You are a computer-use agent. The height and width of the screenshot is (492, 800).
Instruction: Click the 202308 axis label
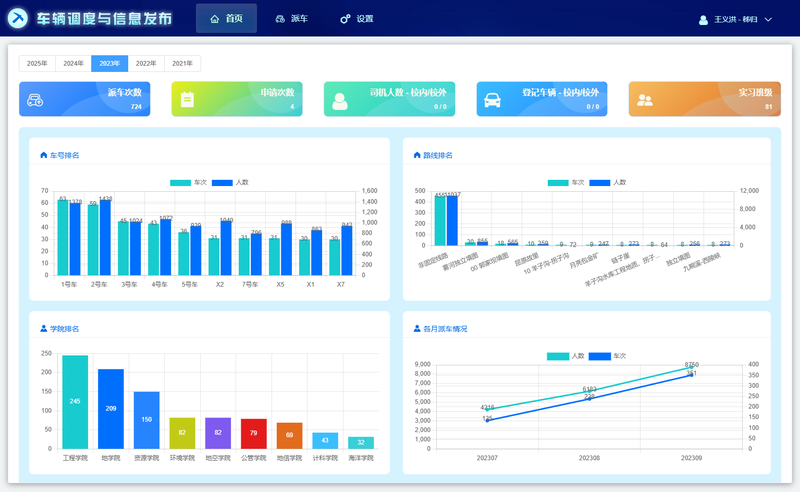coord(589,458)
